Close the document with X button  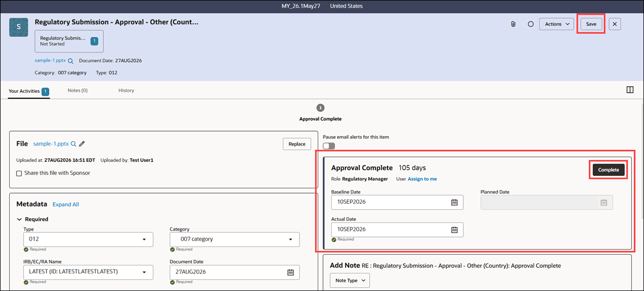(615, 24)
